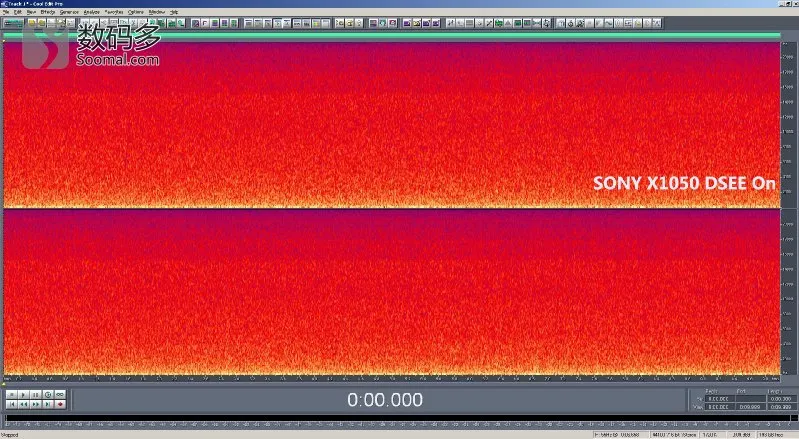This screenshot has height=439, width=799.
Task: Click the Sel Length time field
Action: (782, 399)
